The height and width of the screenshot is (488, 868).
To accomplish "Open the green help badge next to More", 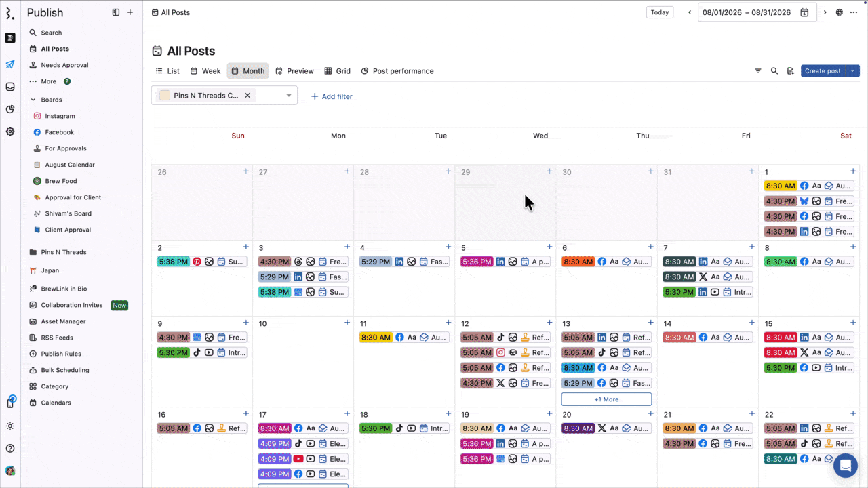I will coord(67,81).
